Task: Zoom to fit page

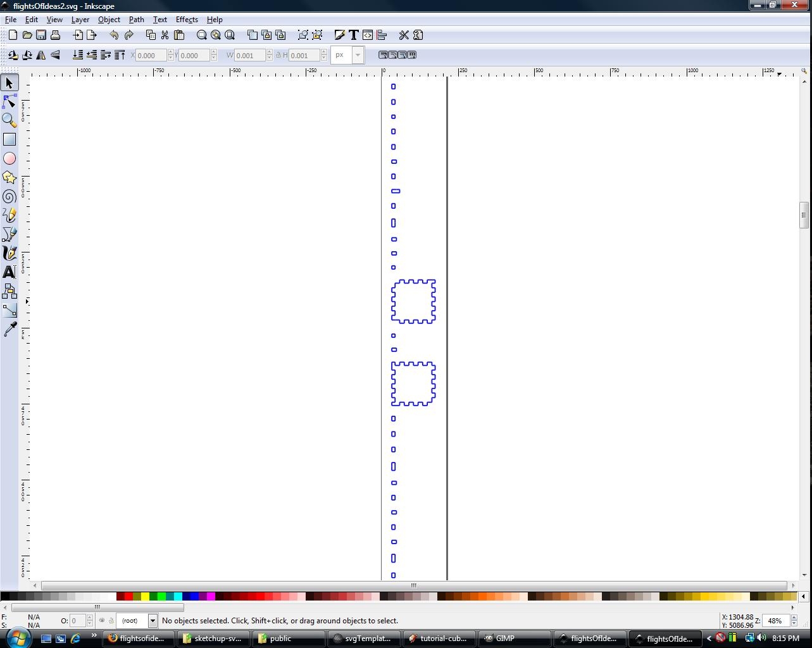Action: [230, 35]
